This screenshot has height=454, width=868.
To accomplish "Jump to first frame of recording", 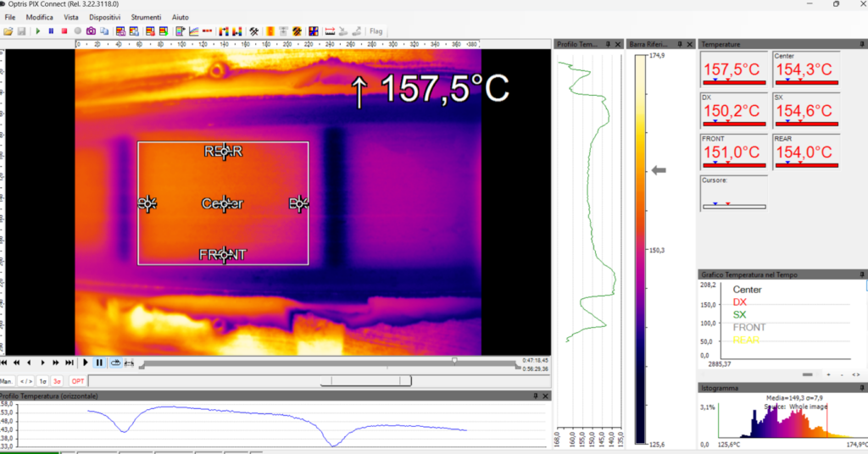I will point(4,363).
